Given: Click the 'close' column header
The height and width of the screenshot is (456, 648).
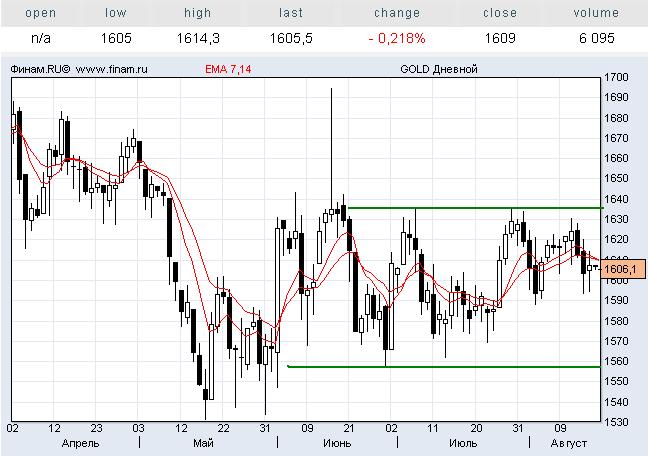Looking at the screenshot, I should click(x=500, y=13).
